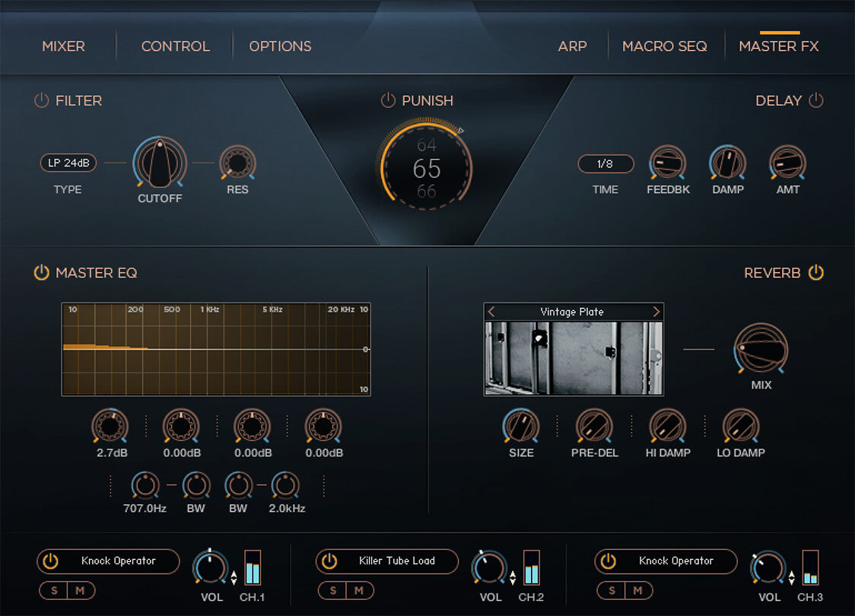
Task: Solo the channel 1 Knock Operator layer
Action: click(52, 590)
